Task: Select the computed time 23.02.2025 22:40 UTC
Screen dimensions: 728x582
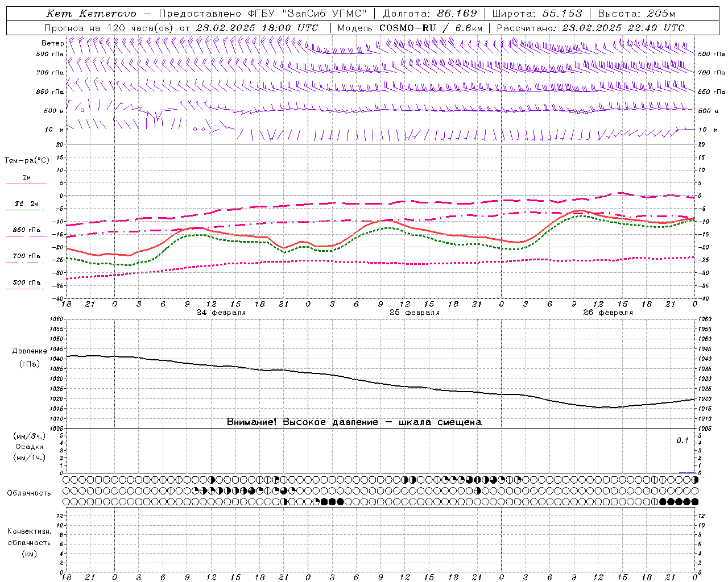Action: (623, 28)
